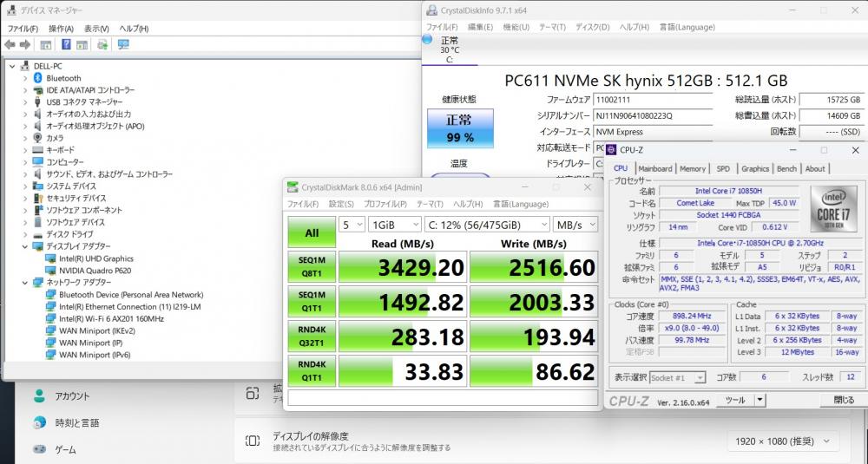Click the 閉じる button in CPU-Z
868x464 pixels.
pyautogui.click(x=843, y=400)
